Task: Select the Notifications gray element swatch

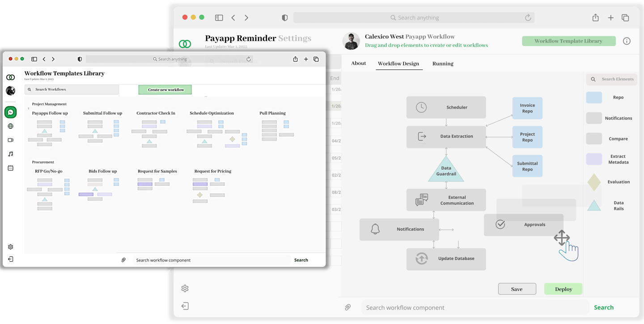Action: pyautogui.click(x=594, y=118)
